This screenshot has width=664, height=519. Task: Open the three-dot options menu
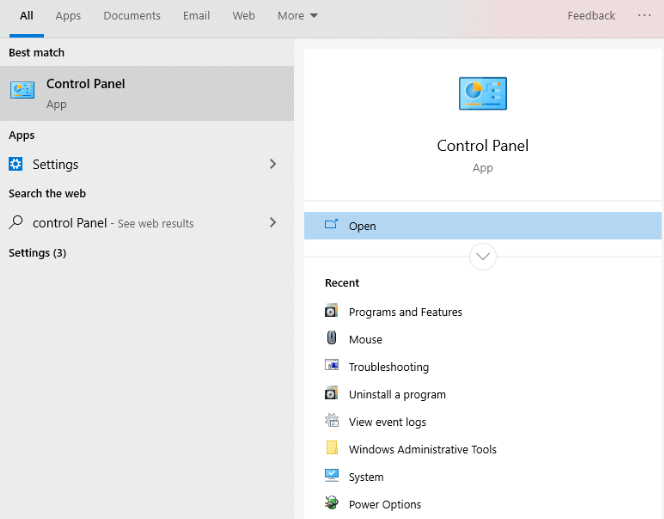click(x=644, y=16)
